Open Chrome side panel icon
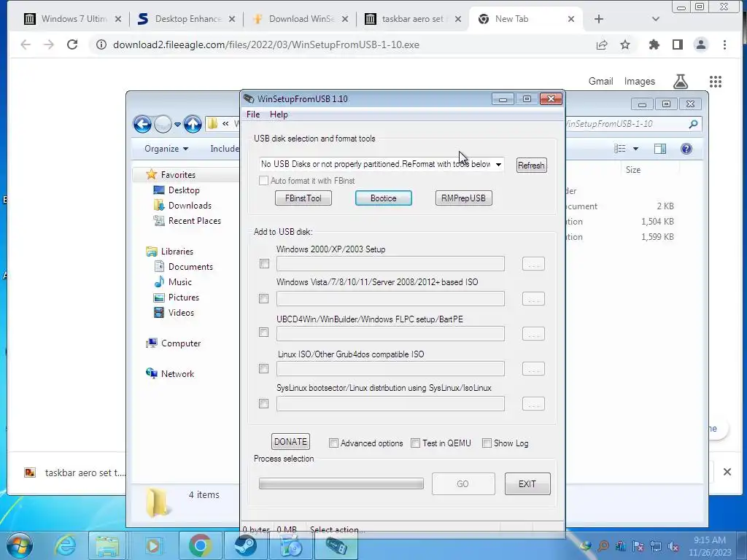Screen dimensions: 747x560 pyautogui.click(x=678, y=44)
